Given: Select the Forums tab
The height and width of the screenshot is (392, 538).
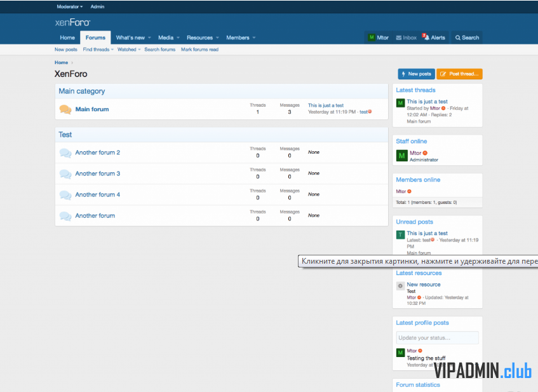Looking at the screenshot, I should point(95,37).
